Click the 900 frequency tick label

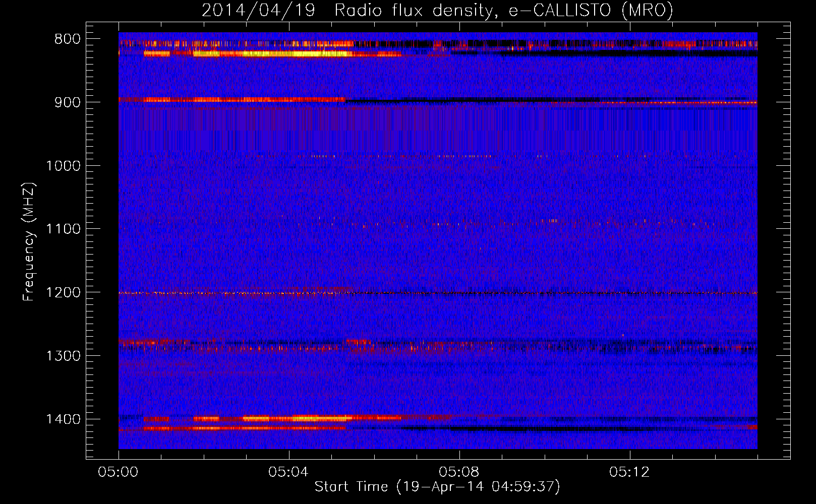(x=67, y=102)
